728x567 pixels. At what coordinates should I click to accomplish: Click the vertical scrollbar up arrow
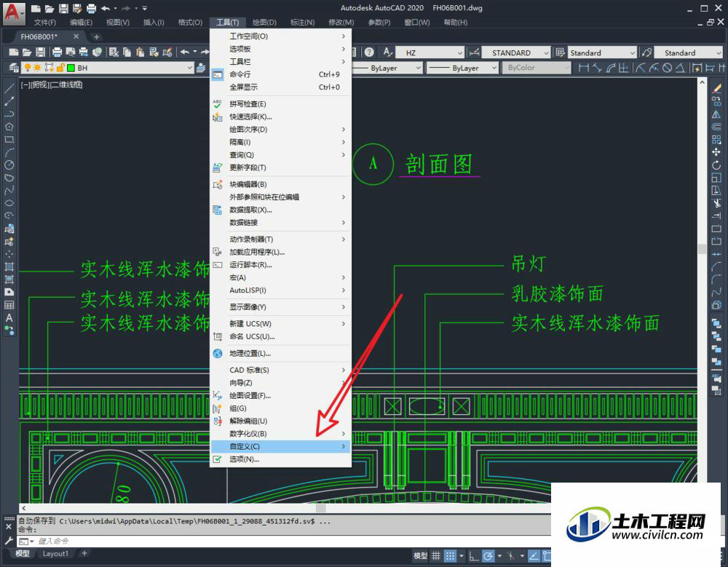click(x=702, y=82)
